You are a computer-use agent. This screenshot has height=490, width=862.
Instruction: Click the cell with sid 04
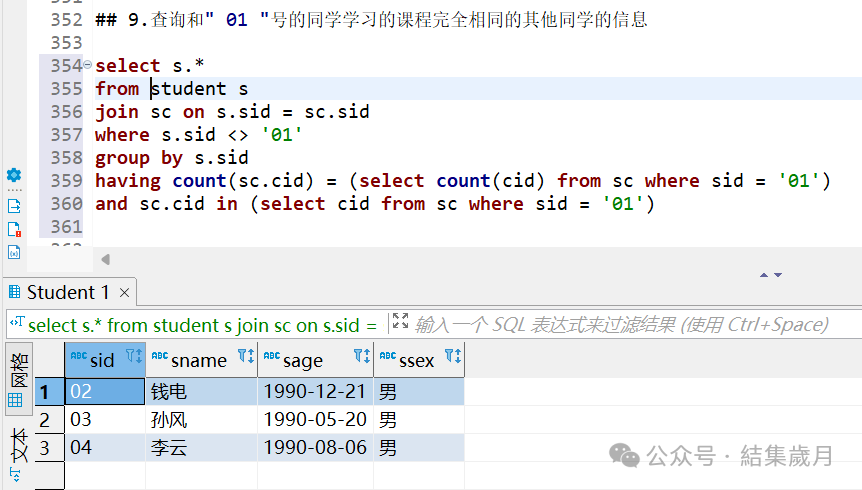105,448
